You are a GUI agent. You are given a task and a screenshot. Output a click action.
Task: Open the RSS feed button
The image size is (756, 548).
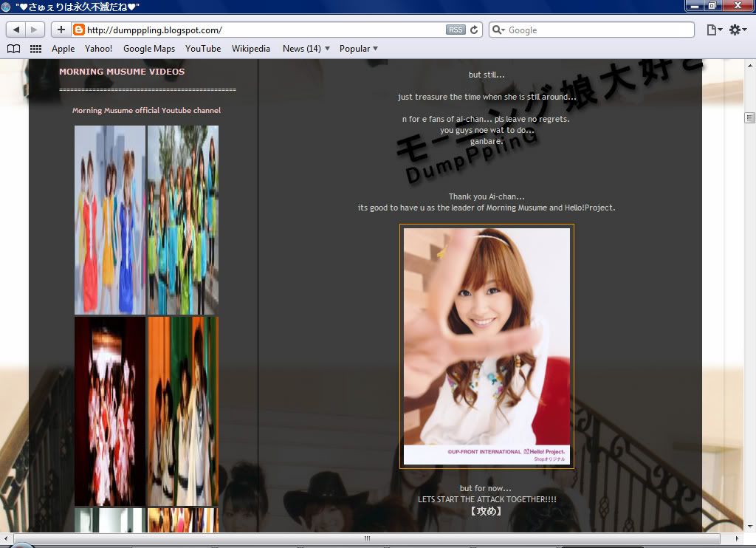point(455,30)
